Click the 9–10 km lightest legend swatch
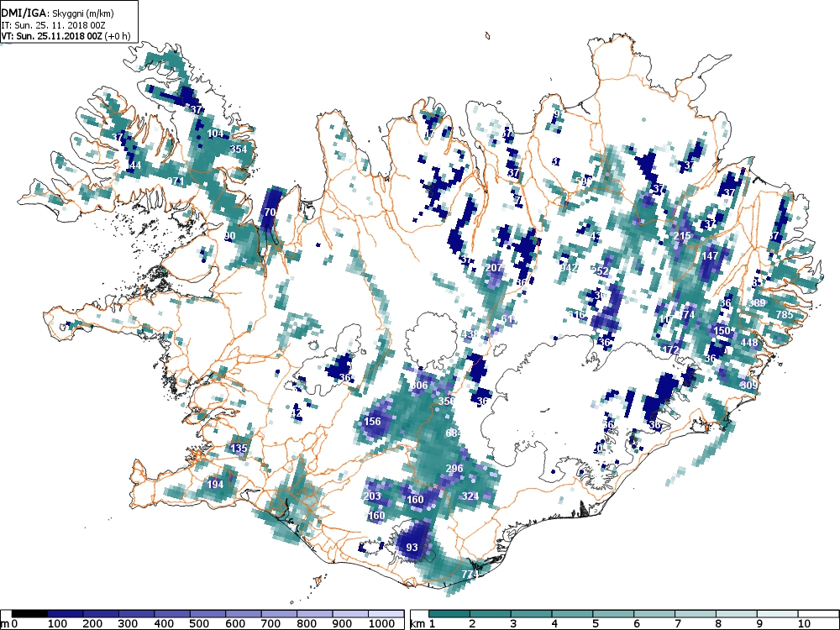 tap(777, 614)
